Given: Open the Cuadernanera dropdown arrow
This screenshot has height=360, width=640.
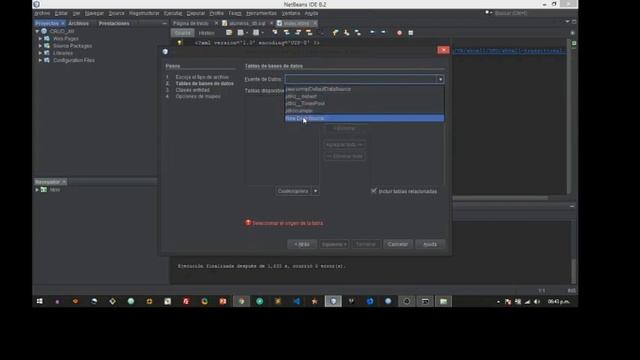Looking at the screenshot, I should (x=316, y=191).
